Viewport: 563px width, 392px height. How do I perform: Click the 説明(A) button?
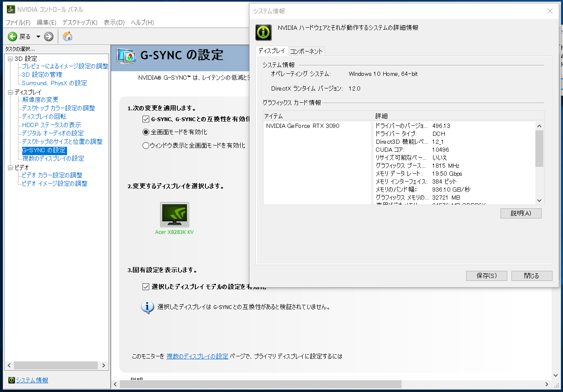pyautogui.click(x=521, y=213)
